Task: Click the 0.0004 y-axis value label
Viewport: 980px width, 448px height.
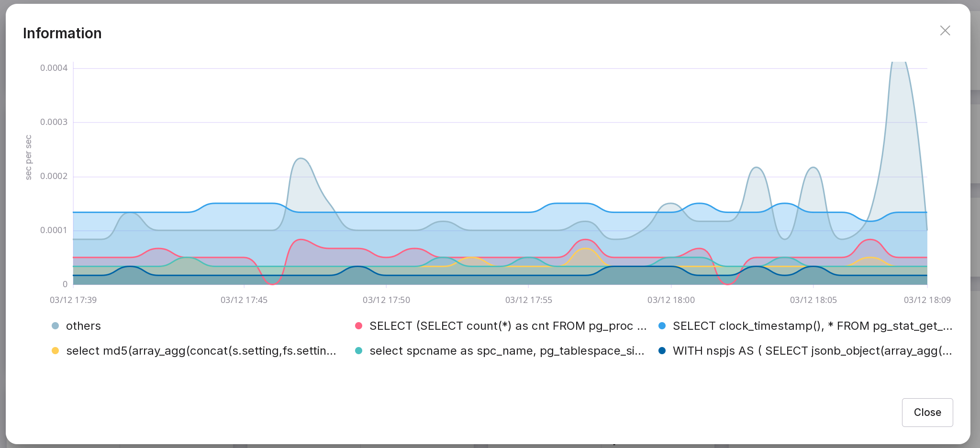Action: pyautogui.click(x=54, y=68)
